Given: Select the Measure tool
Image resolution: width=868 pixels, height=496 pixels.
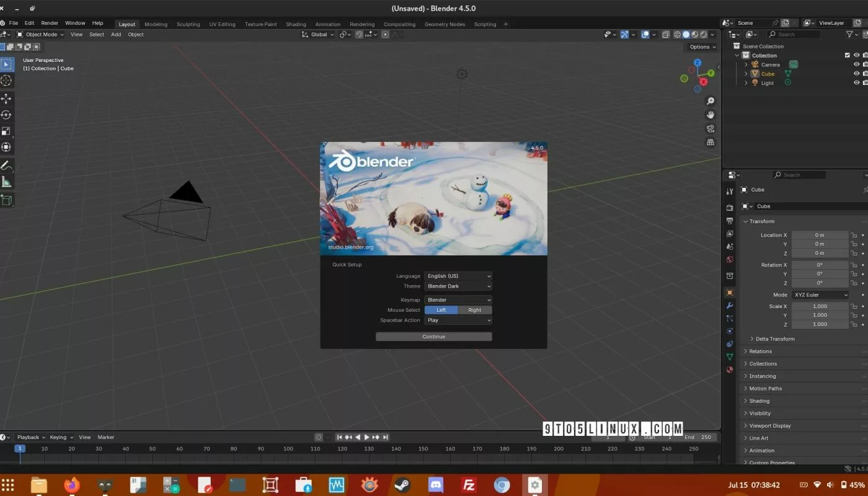Looking at the screenshot, I should point(6,182).
